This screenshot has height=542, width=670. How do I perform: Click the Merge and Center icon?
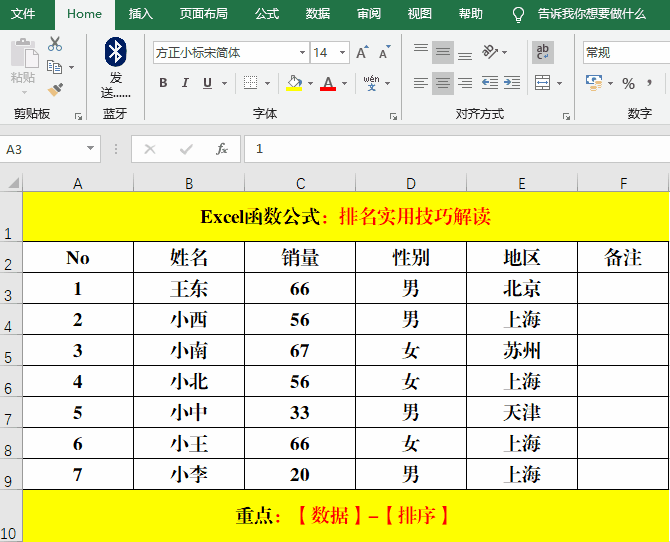coord(543,82)
